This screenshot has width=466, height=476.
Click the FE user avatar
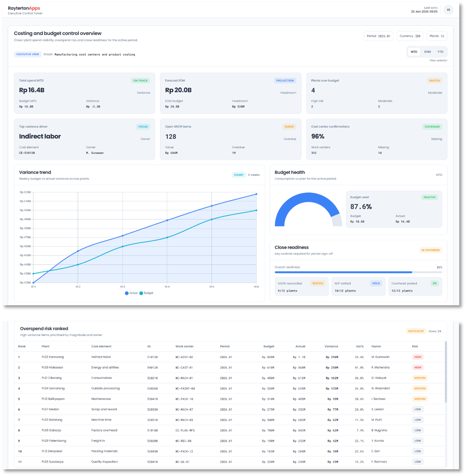tap(448, 10)
